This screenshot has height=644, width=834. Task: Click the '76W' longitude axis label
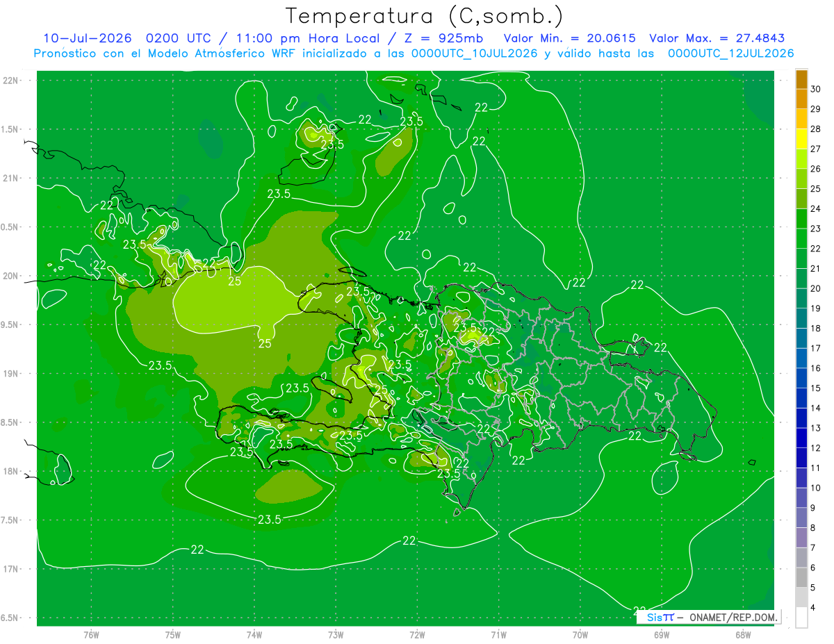click(91, 635)
